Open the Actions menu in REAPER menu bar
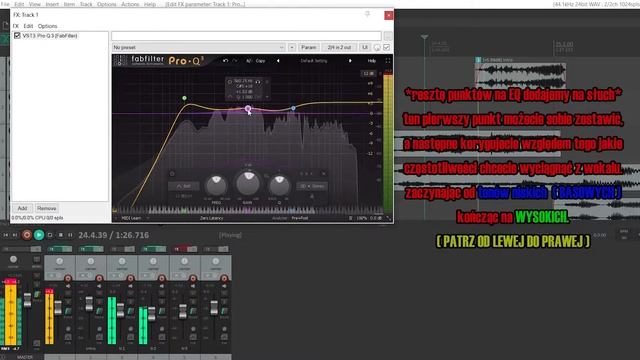 [x=130, y=4]
